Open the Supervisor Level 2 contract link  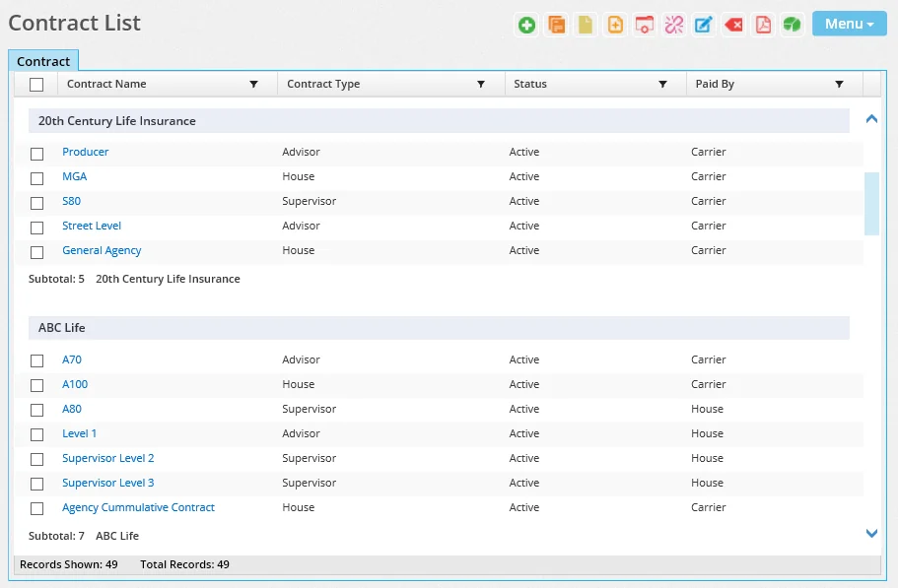point(108,458)
